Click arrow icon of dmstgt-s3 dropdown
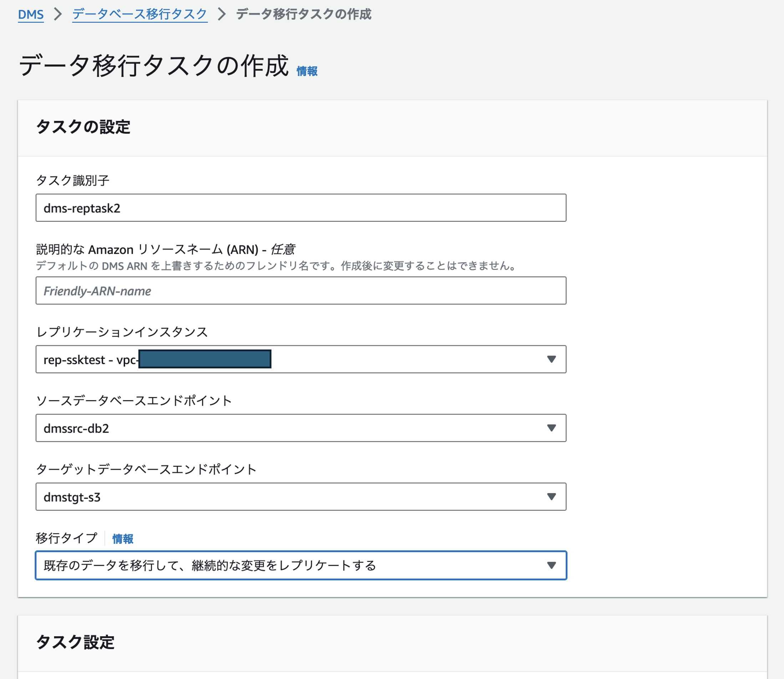784x679 pixels. pyautogui.click(x=551, y=497)
